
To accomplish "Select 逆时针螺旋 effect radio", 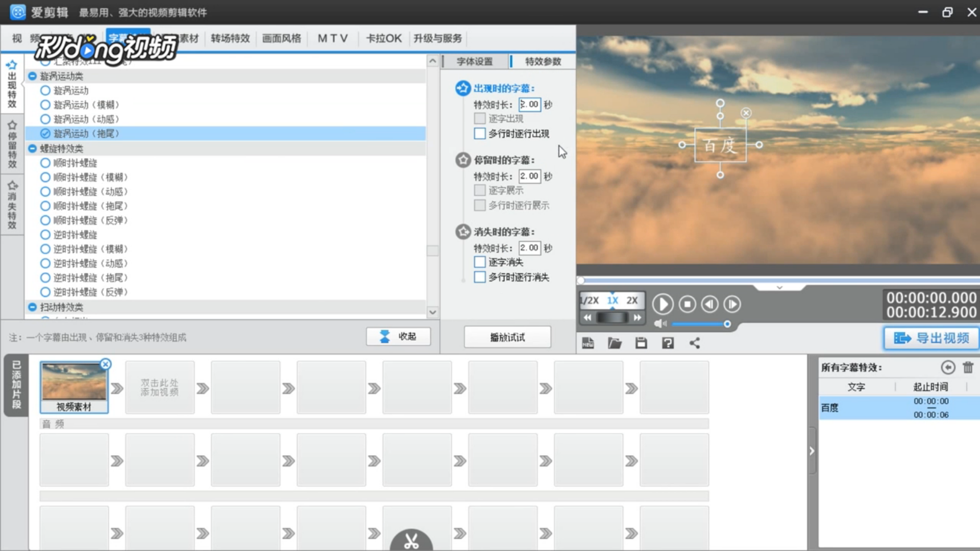I will click(x=45, y=235).
